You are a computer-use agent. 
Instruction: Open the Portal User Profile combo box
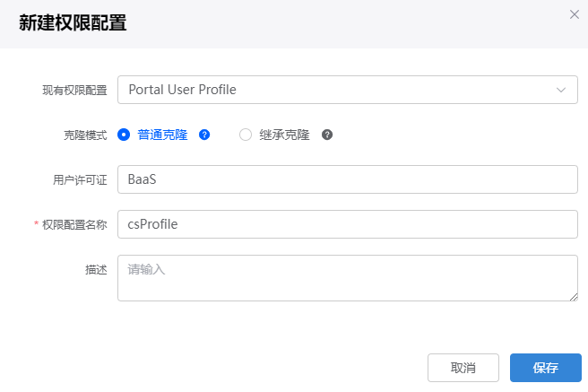[x=348, y=90]
